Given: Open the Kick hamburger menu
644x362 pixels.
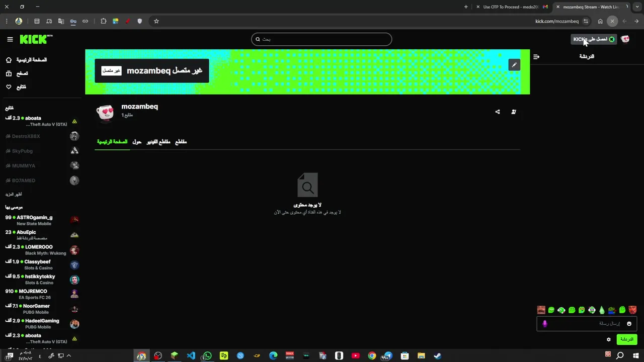Looking at the screenshot, I should coord(10,39).
